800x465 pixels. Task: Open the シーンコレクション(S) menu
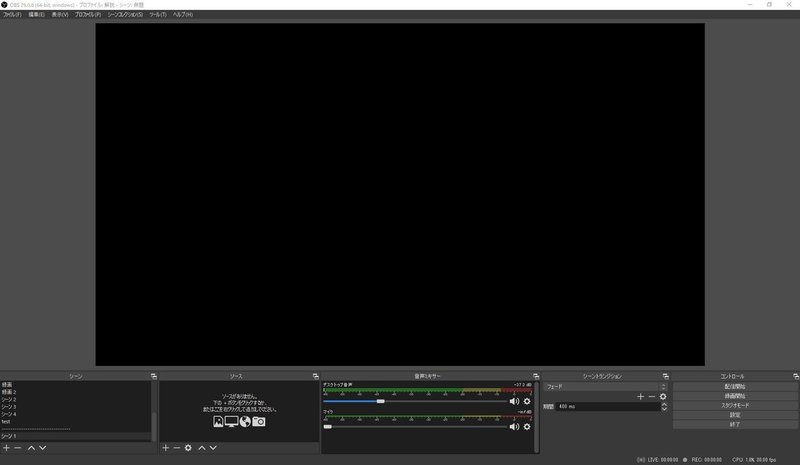pos(125,15)
